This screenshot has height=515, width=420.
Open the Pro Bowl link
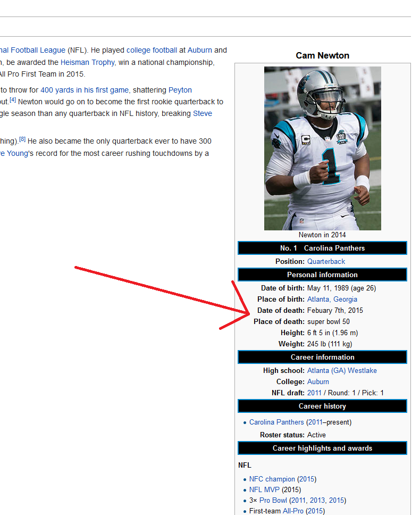pyautogui.click(x=273, y=500)
